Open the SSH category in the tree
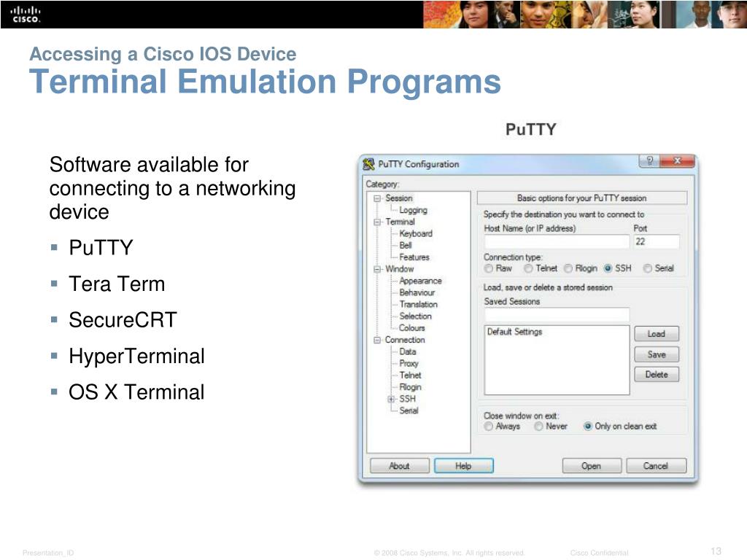 tap(407, 399)
